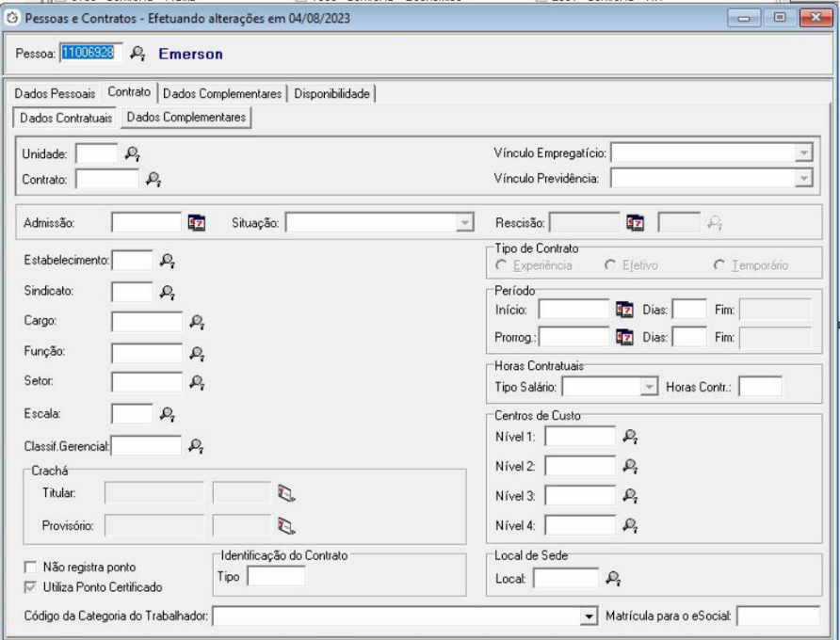Click the Crachá Titular card icon
This screenshot has width=840, height=640.
(x=285, y=490)
